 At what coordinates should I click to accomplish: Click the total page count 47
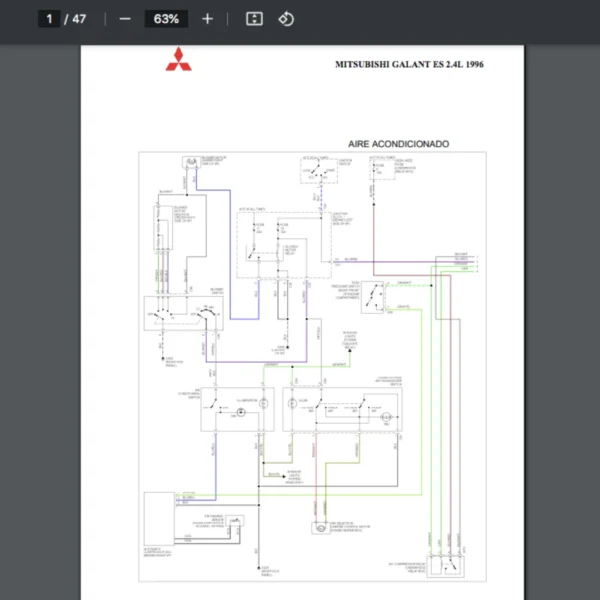[79, 19]
